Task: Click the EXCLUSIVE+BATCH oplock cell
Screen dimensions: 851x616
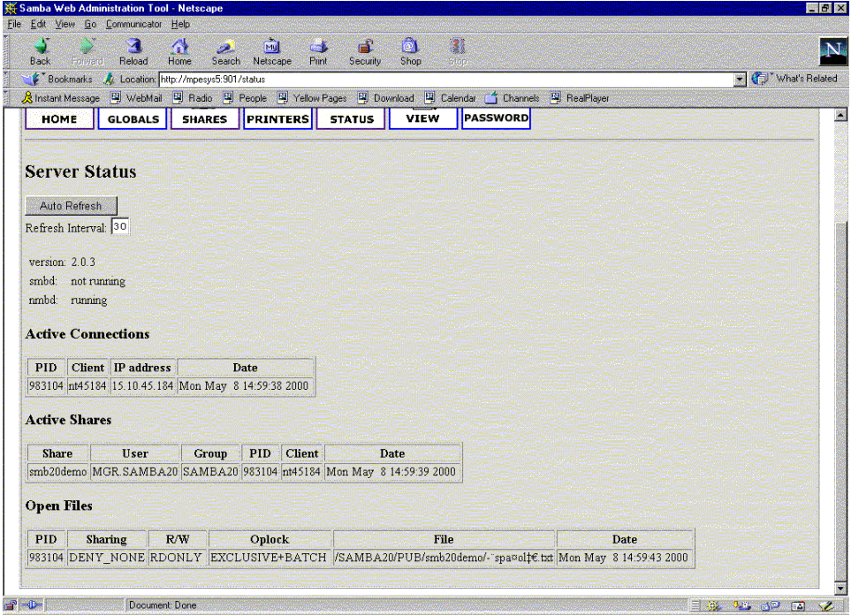Action: [270, 558]
